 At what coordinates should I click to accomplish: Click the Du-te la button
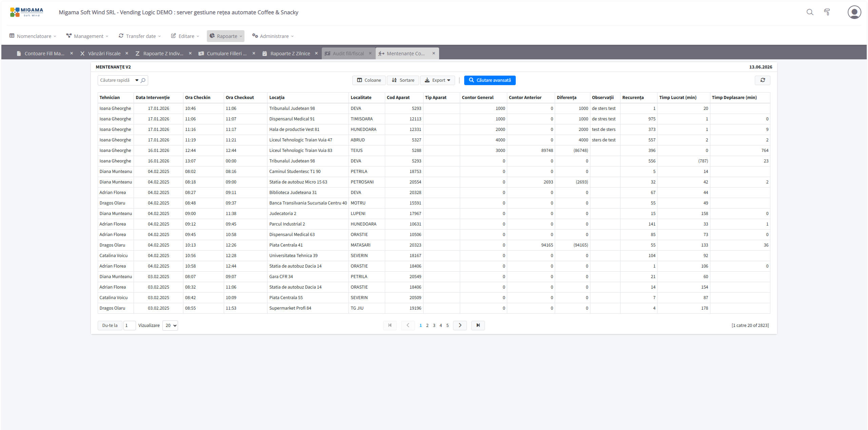pos(110,326)
